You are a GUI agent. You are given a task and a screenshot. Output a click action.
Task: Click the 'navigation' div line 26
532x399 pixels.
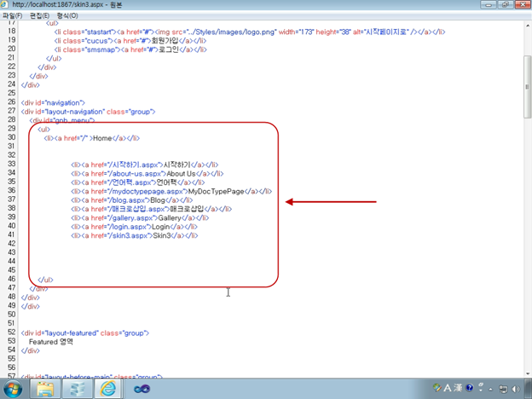click(x=53, y=103)
